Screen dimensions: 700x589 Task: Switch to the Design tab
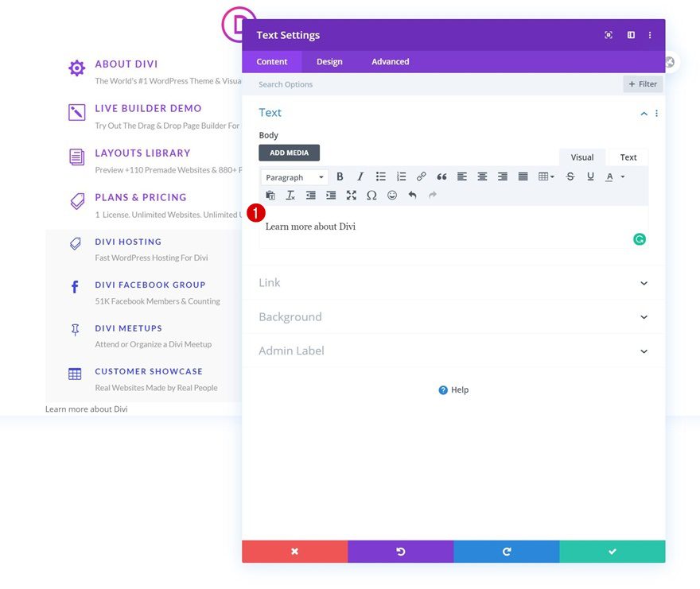coord(329,61)
